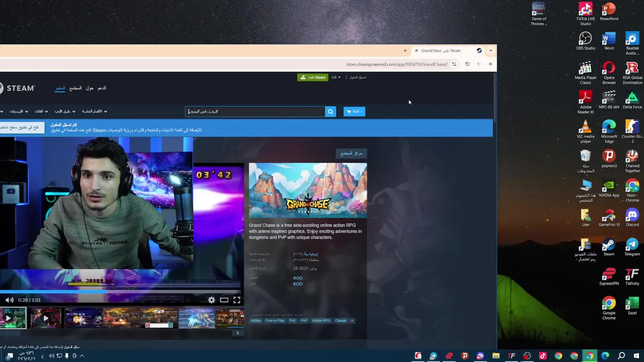This screenshot has height=362, width=644.
Task: Close the GrandChase Steam browser tab
Action: 416,51
